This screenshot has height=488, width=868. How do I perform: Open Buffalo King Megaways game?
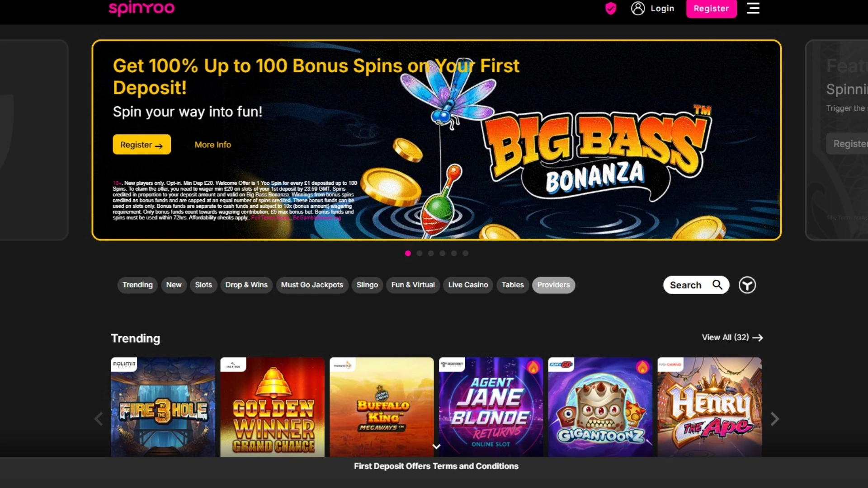tap(382, 407)
